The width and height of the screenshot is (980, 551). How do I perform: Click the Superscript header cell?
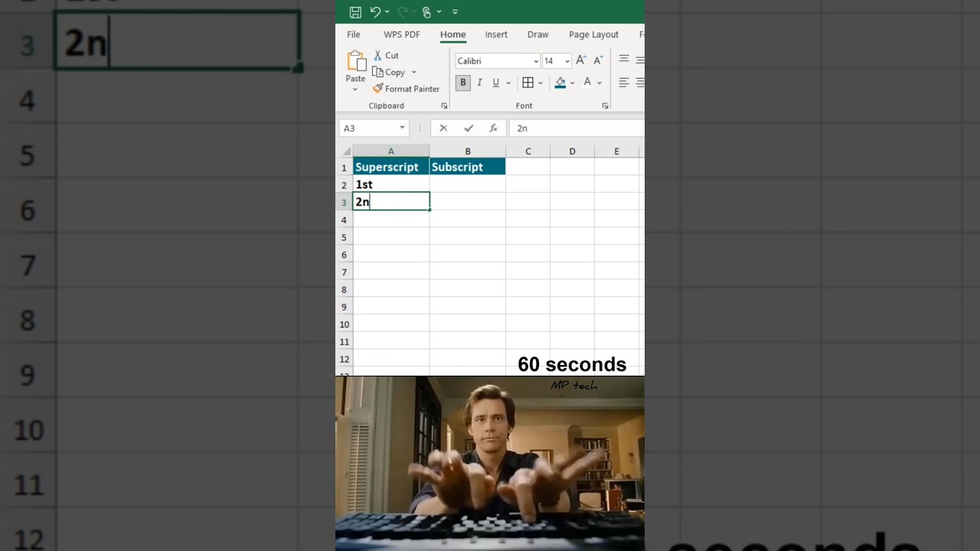[x=390, y=167]
